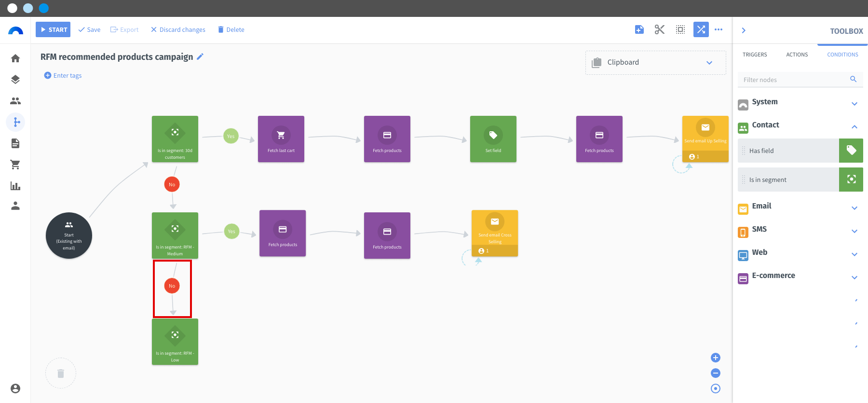Open the Clipboard dropdown
The width and height of the screenshot is (868, 403).
(656, 63)
